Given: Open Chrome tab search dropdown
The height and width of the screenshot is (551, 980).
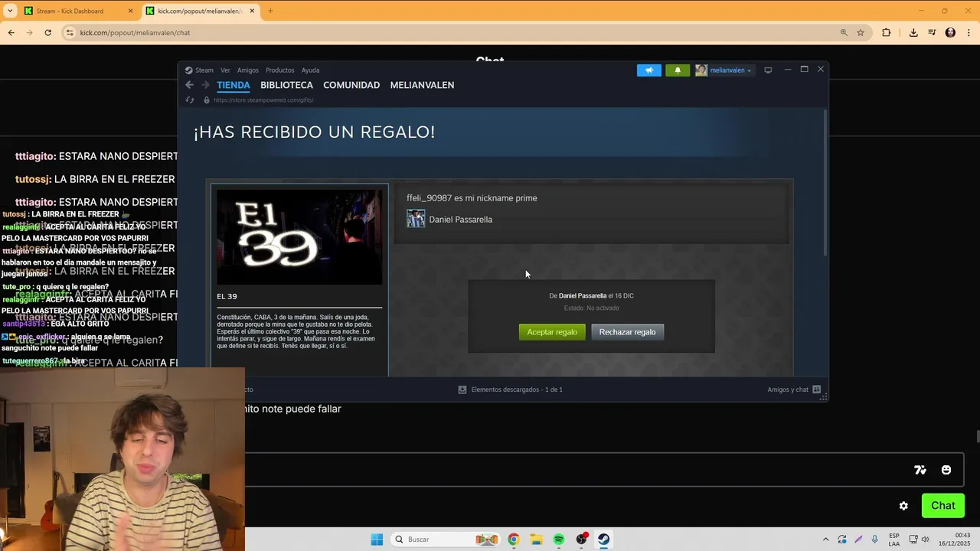Looking at the screenshot, I should tap(10, 11).
